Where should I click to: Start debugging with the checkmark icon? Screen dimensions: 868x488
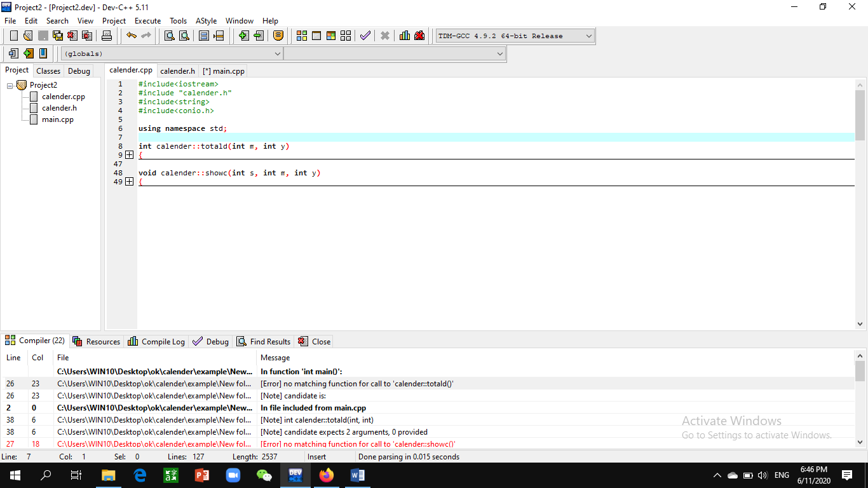(x=365, y=36)
